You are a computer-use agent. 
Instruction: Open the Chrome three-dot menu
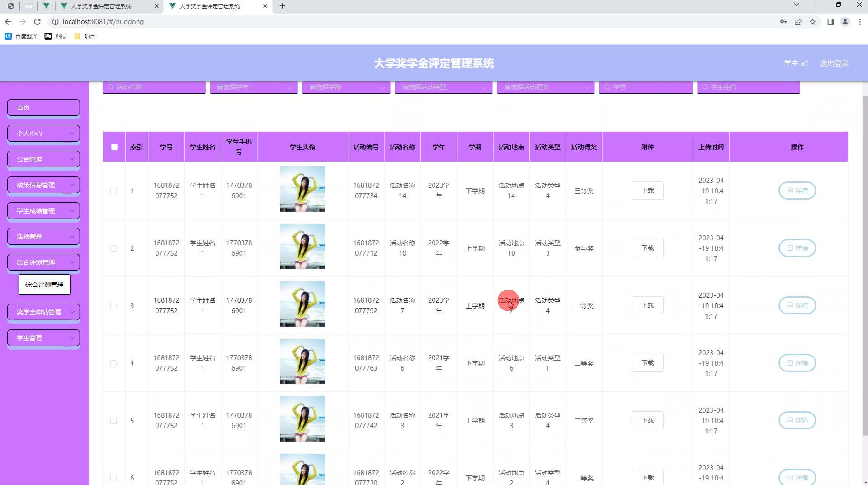coord(860,22)
